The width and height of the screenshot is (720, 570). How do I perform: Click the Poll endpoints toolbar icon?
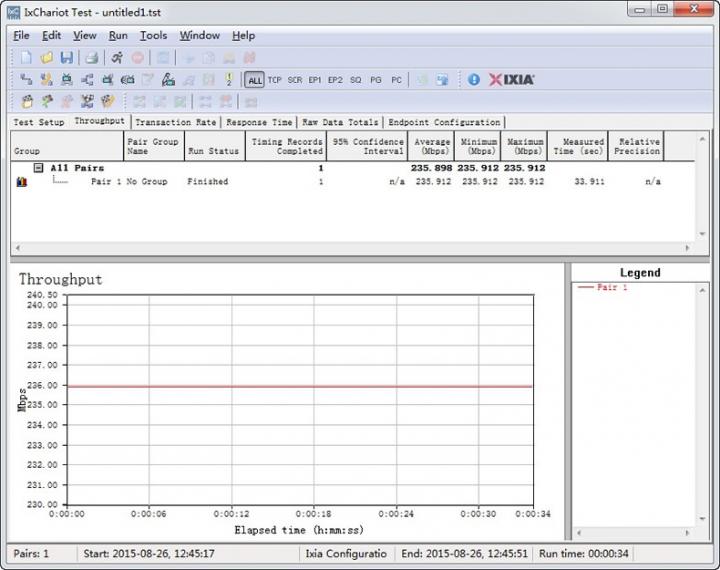163,57
